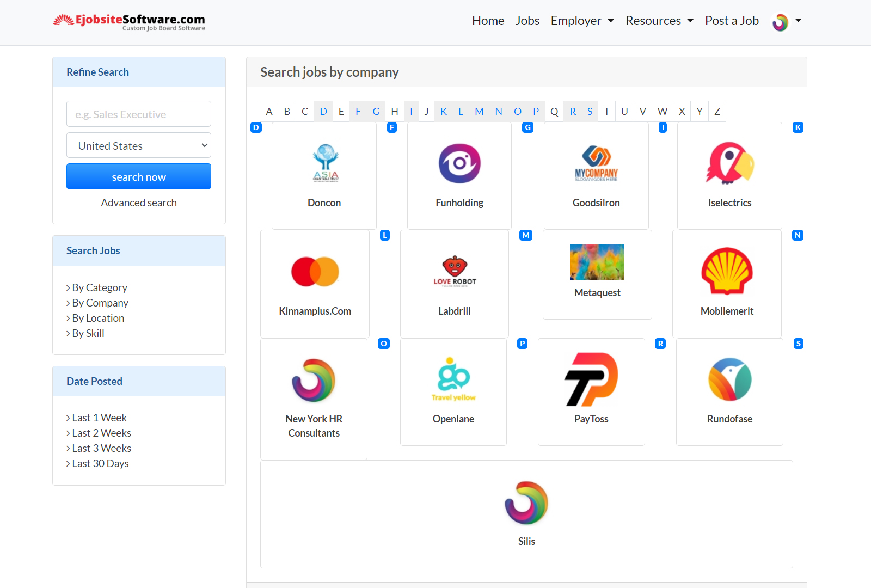Click the blue M letter badge
Viewport: 871px width, 588px height.
tap(526, 235)
